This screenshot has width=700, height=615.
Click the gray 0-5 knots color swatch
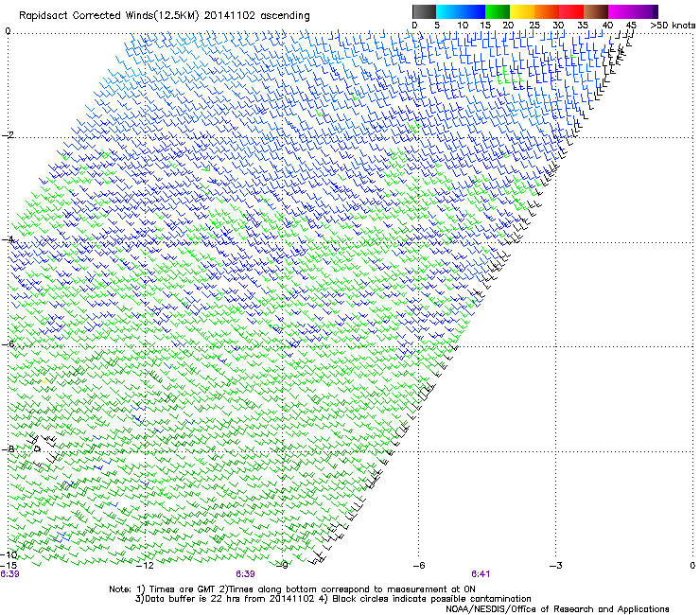click(x=424, y=11)
